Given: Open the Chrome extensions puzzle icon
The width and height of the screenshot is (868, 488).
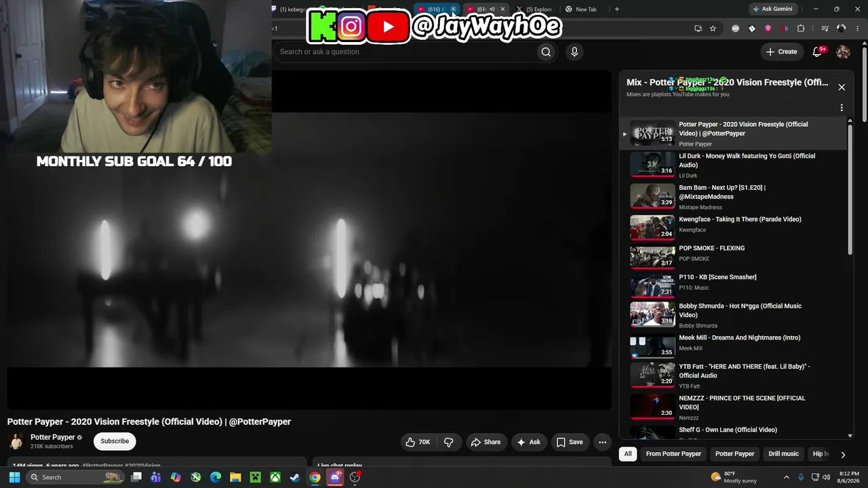Looking at the screenshot, I should point(801,28).
